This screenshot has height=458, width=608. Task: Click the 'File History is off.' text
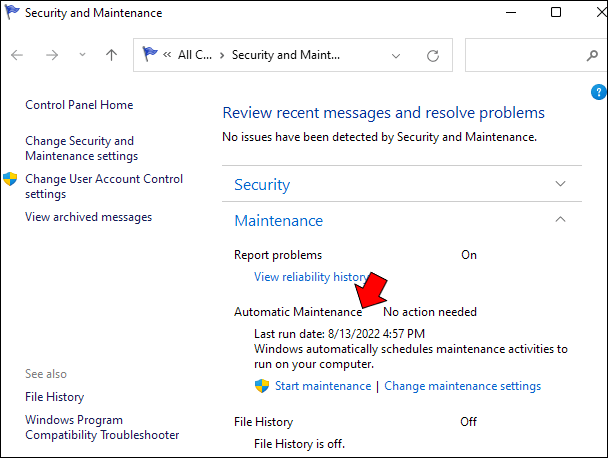tap(299, 444)
